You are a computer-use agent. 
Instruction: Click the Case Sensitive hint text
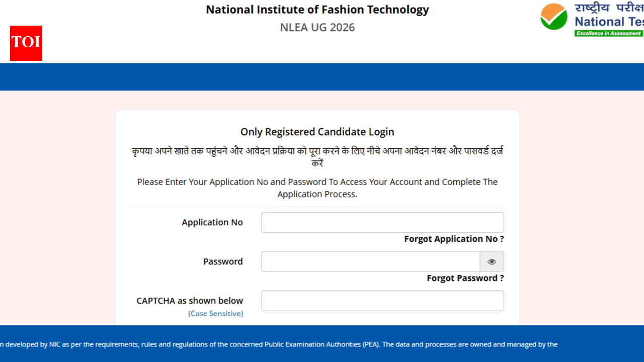point(215,313)
